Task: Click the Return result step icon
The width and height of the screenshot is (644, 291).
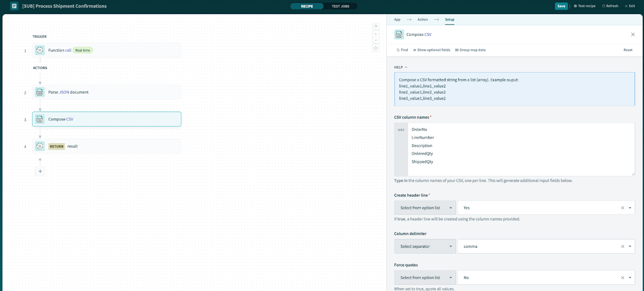Action: pyautogui.click(x=40, y=146)
